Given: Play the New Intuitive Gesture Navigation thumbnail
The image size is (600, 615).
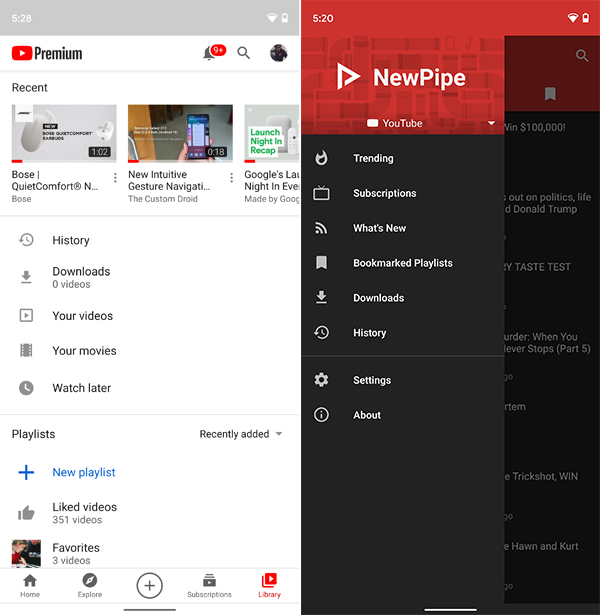Looking at the screenshot, I should 180,133.
